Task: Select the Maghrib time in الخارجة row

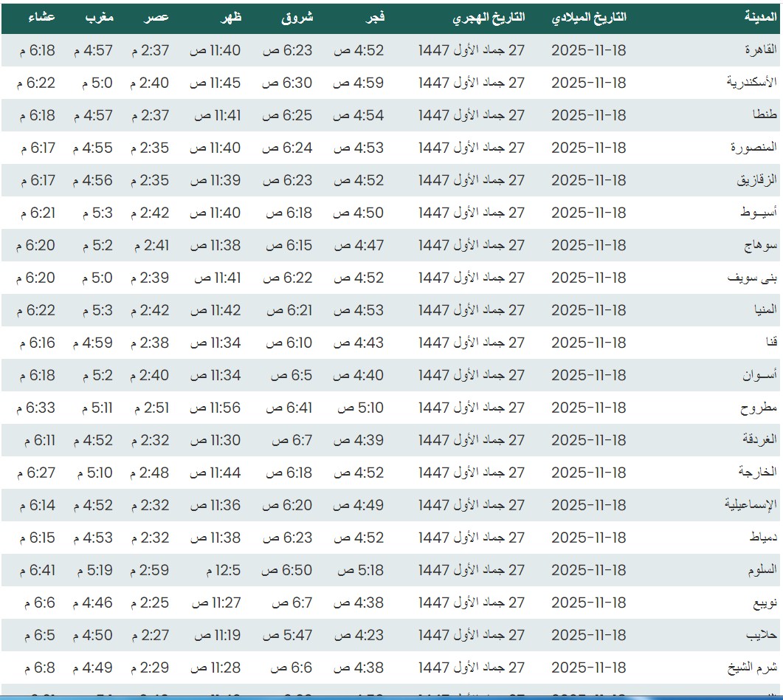Action: 92,473
